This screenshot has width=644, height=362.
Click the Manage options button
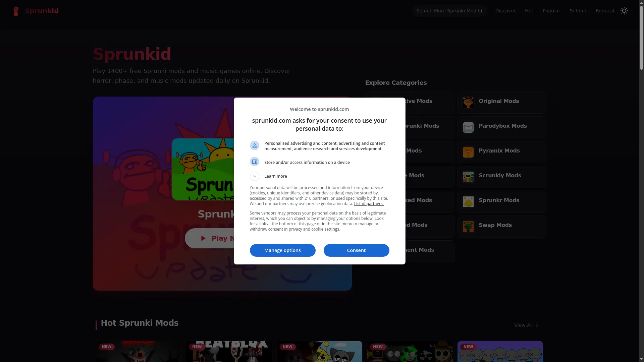click(x=282, y=250)
